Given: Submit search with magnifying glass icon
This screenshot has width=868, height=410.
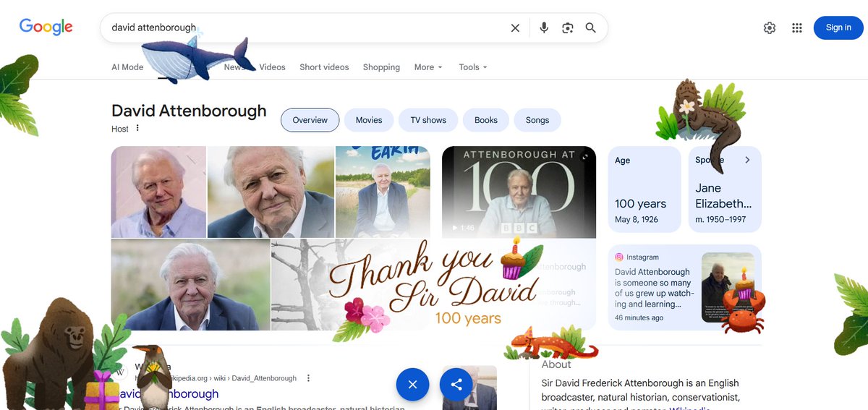Looking at the screenshot, I should click(591, 28).
